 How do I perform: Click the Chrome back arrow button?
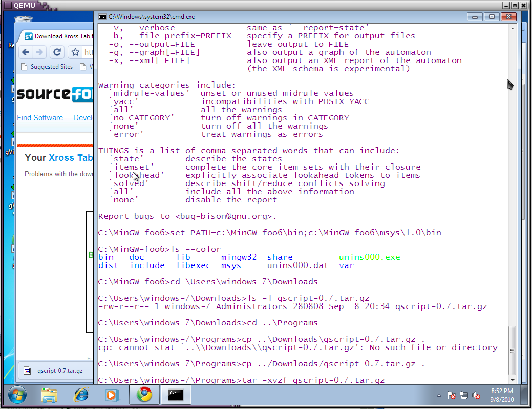coord(25,52)
